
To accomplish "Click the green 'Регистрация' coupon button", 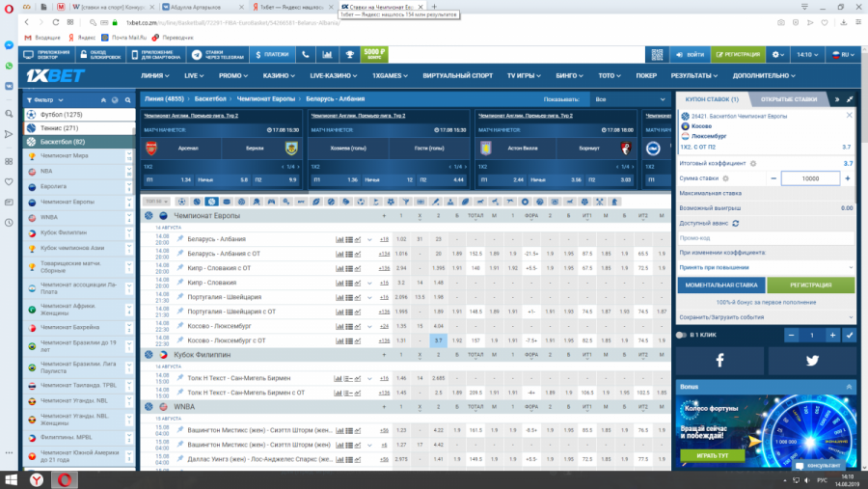I will 810,285.
